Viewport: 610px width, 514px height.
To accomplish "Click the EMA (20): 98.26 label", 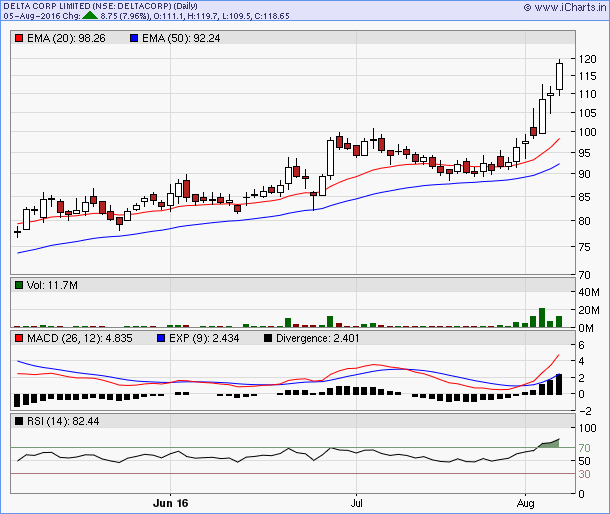I will click(66, 39).
